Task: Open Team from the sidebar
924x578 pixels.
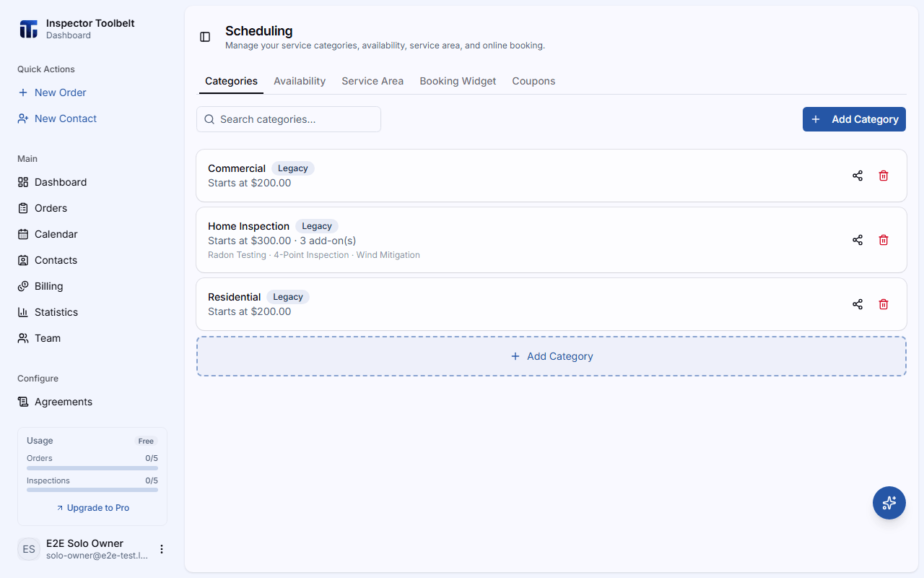Action: pos(92,338)
